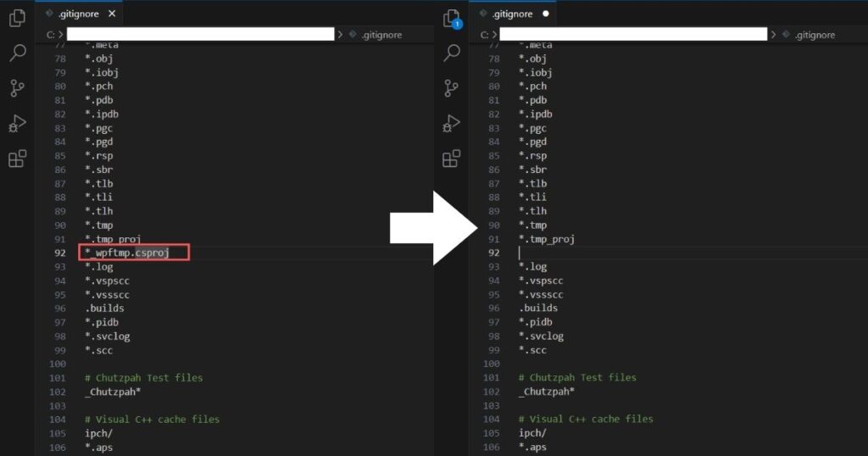This screenshot has width=868, height=456.
Task: Click the *.obj line in the right window
Action: pyautogui.click(x=532, y=58)
